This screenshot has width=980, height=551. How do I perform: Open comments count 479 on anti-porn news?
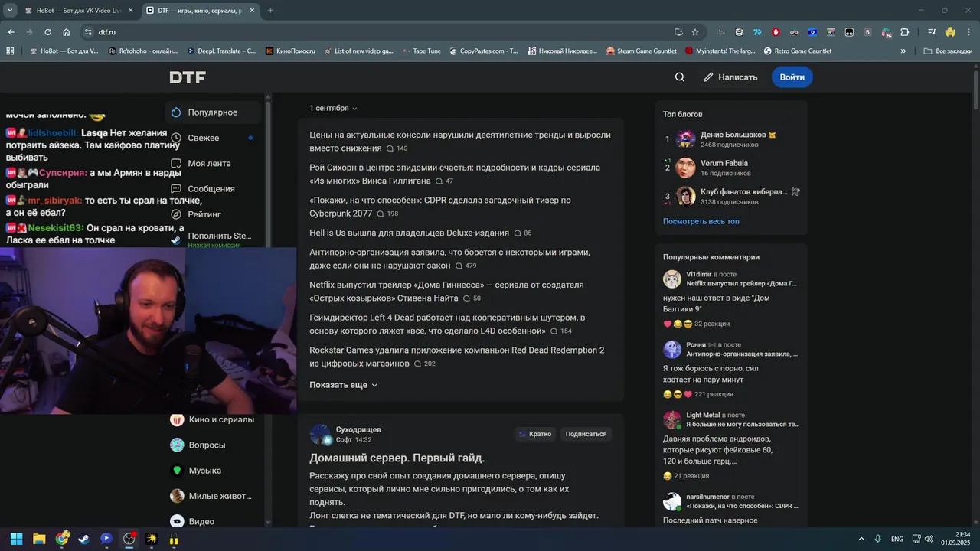click(x=465, y=266)
